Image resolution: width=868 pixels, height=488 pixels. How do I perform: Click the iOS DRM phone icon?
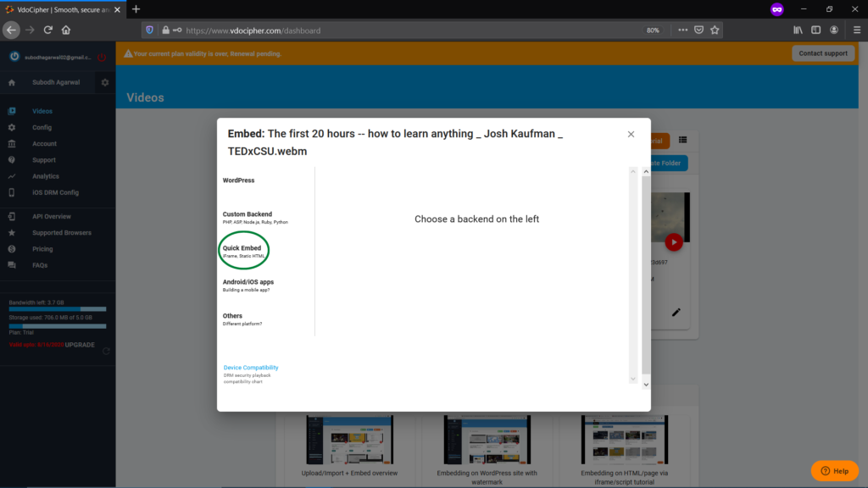[x=12, y=192]
